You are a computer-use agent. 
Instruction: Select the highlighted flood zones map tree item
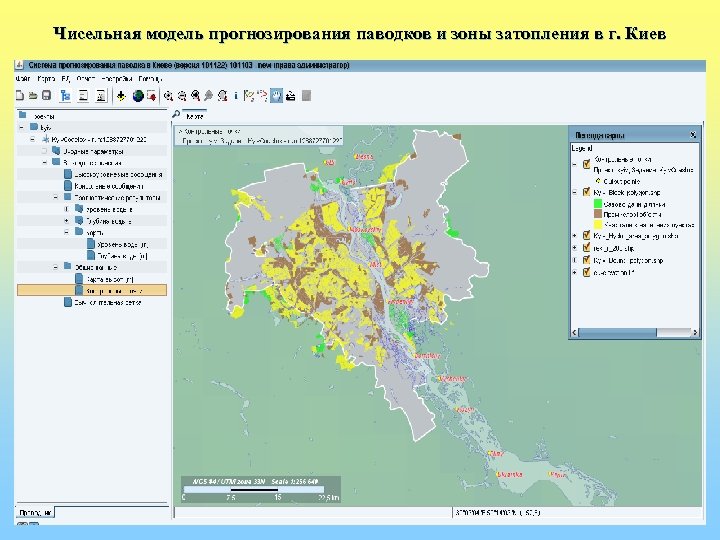108,290
